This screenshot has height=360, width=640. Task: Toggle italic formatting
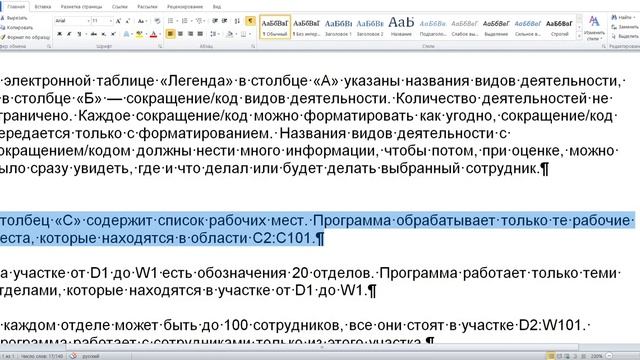click(x=69, y=34)
